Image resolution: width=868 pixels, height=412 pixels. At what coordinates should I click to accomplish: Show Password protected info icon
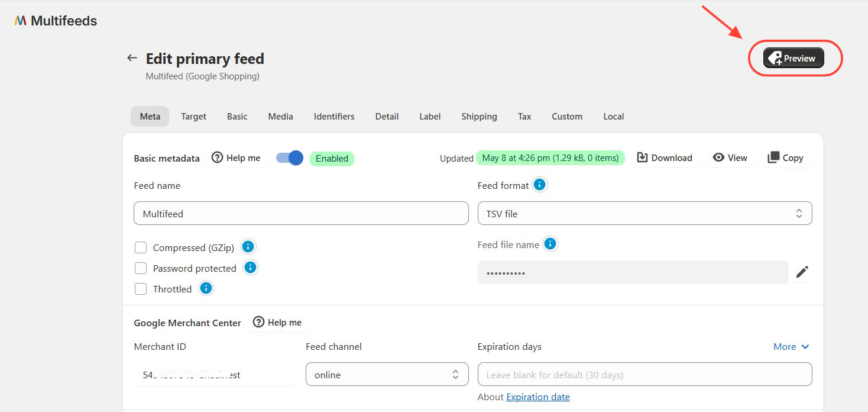tap(250, 268)
